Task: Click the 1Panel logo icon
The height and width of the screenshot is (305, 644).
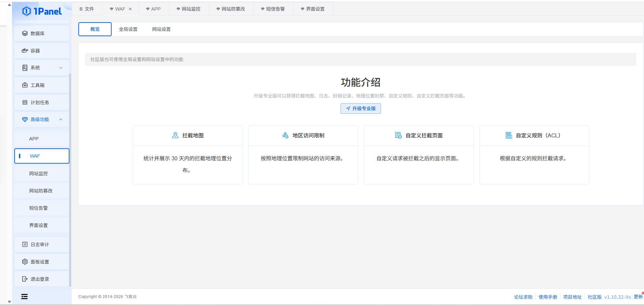Action: (x=27, y=11)
